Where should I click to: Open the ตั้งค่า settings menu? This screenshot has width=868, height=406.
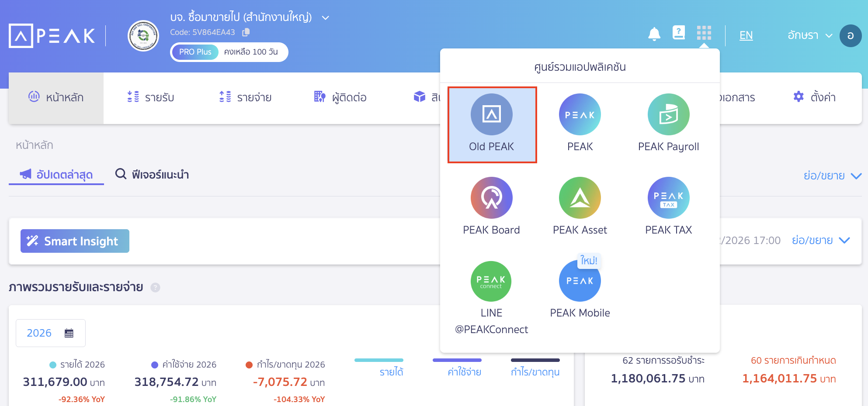(815, 97)
